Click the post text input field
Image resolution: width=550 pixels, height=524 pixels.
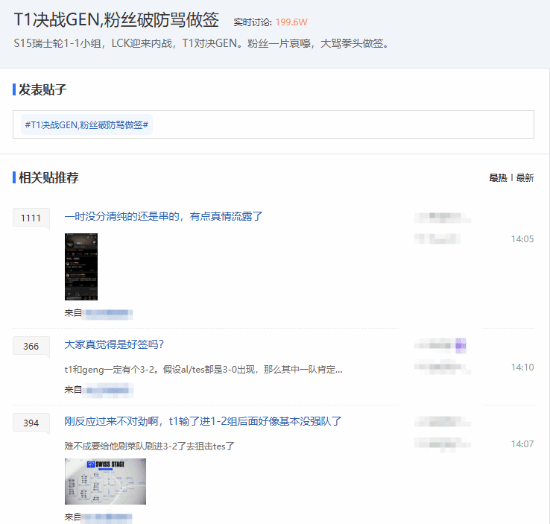[x=274, y=125]
